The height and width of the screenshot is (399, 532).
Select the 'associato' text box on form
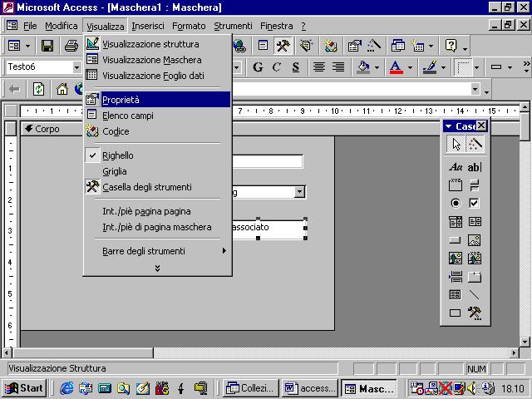pos(269,228)
